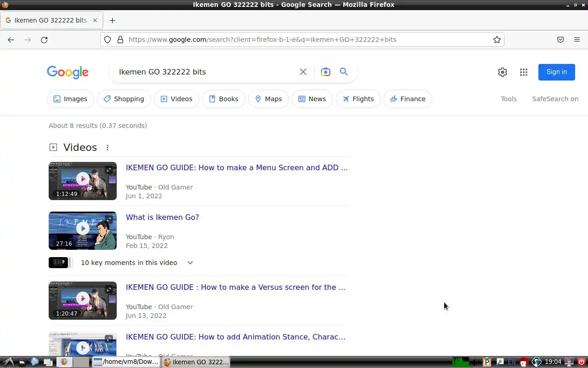Click the blue Sign in button
Viewport: 588px width, 368px height.
557,72
